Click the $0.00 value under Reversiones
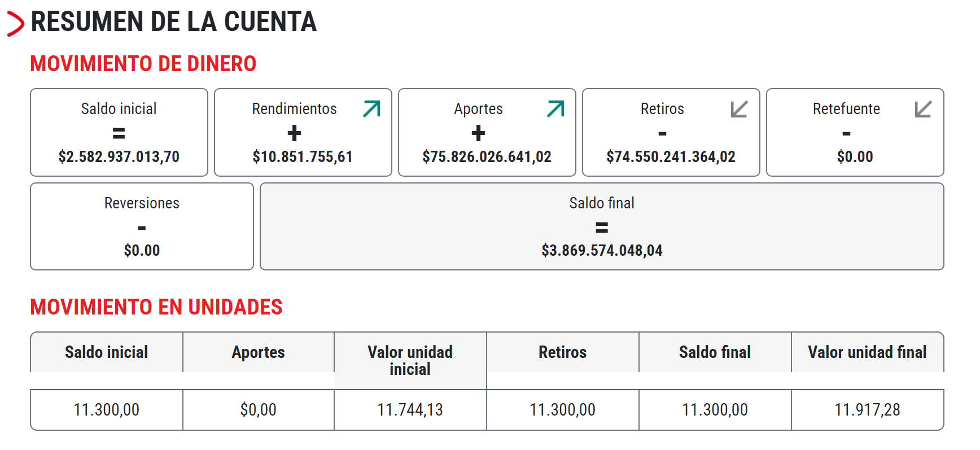980x450 pixels. [142, 250]
